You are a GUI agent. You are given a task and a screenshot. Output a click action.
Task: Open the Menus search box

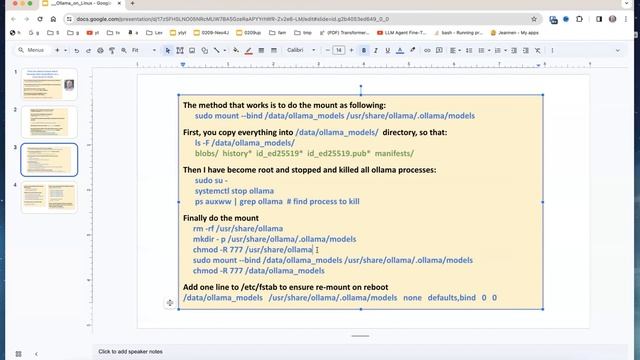(31, 50)
